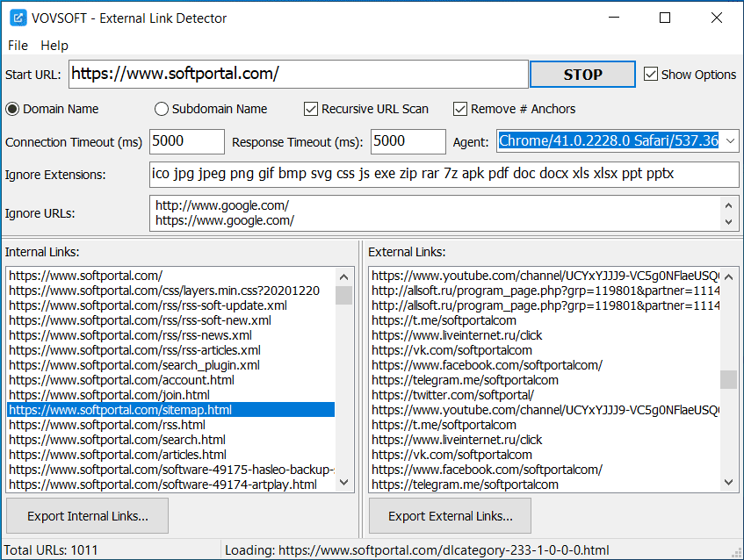This screenshot has height=560, width=744.
Task: Open the Help menu
Action: (54, 46)
